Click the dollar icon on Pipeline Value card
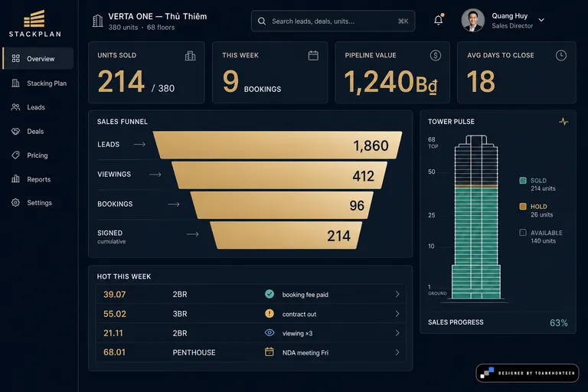The height and width of the screenshot is (392, 588). (436, 56)
